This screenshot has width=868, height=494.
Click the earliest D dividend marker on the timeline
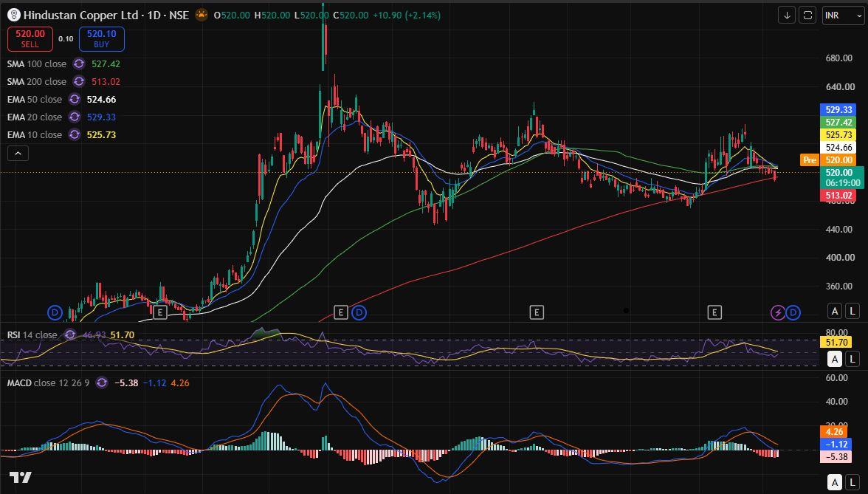pos(55,313)
